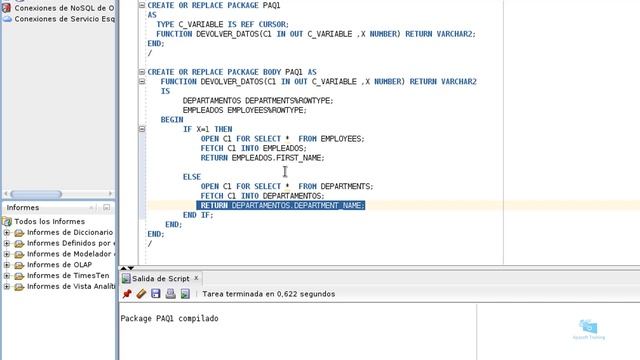Click the right scroll arrow of connections panel
640x360 pixels.
[110, 194]
